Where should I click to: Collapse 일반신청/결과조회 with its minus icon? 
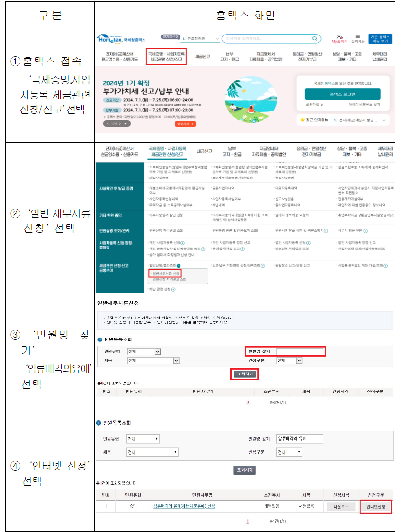coord(179,266)
